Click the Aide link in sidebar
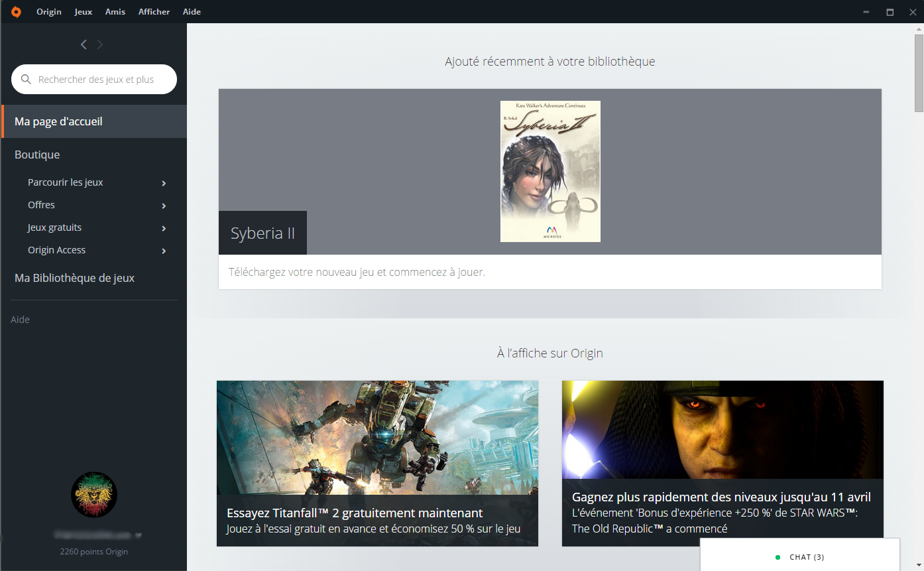The height and width of the screenshot is (571, 924). 20,320
